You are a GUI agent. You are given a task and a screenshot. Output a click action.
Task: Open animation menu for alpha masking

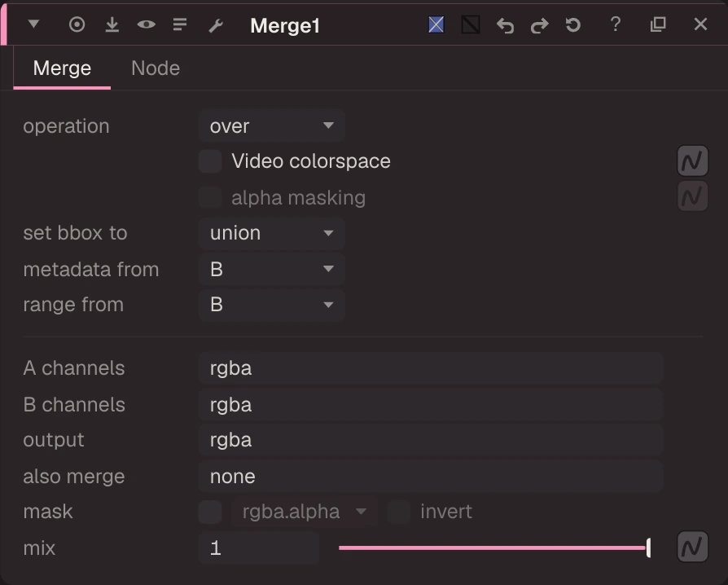point(693,196)
